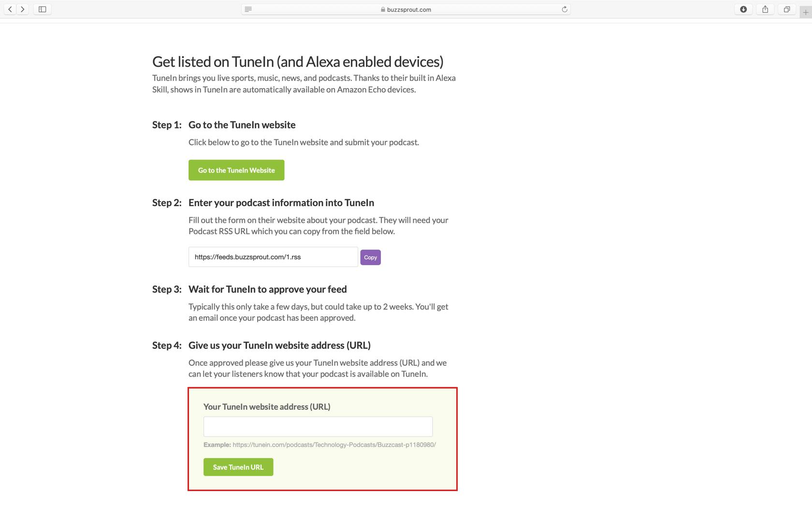The width and height of the screenshot is (812, 508).
Task: Open the Downloads icon in toolbar
Action: [x=743, y=9]
